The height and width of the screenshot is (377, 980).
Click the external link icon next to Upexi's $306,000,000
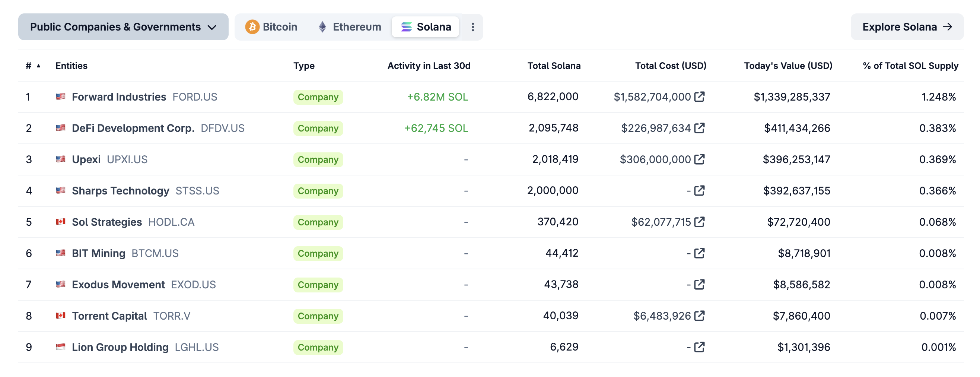coord(699,159)
